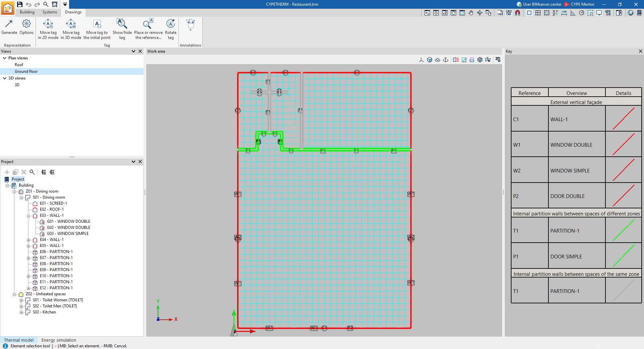The height and width of the screenshot is (349, 644).
Task: Click the Save icon in title bar
Action: tap(20, 4)
